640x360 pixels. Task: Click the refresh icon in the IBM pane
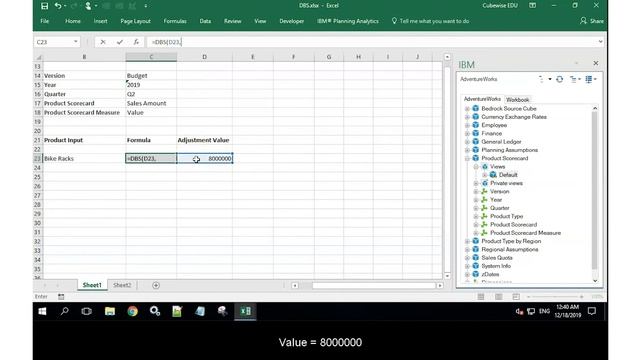560,79
